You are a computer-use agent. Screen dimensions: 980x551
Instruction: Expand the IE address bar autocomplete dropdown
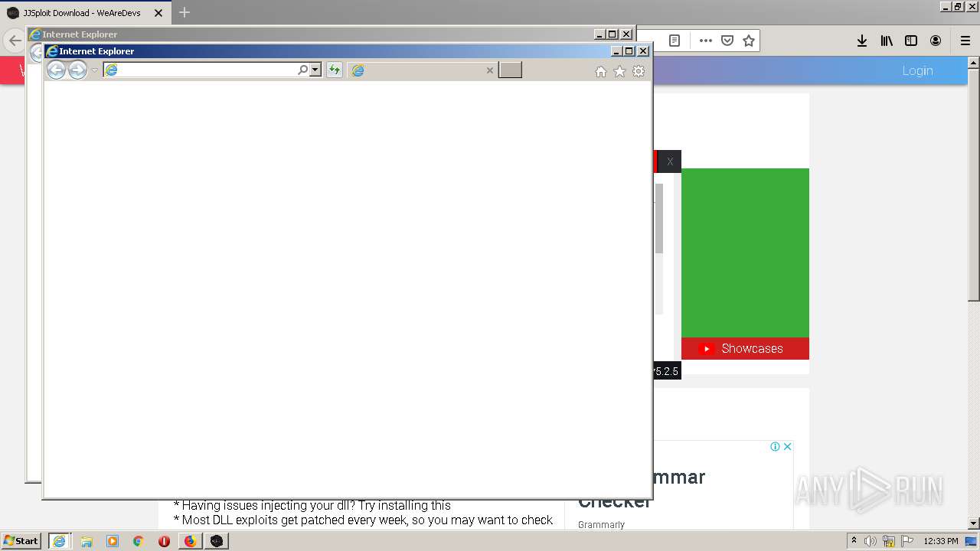315,70
